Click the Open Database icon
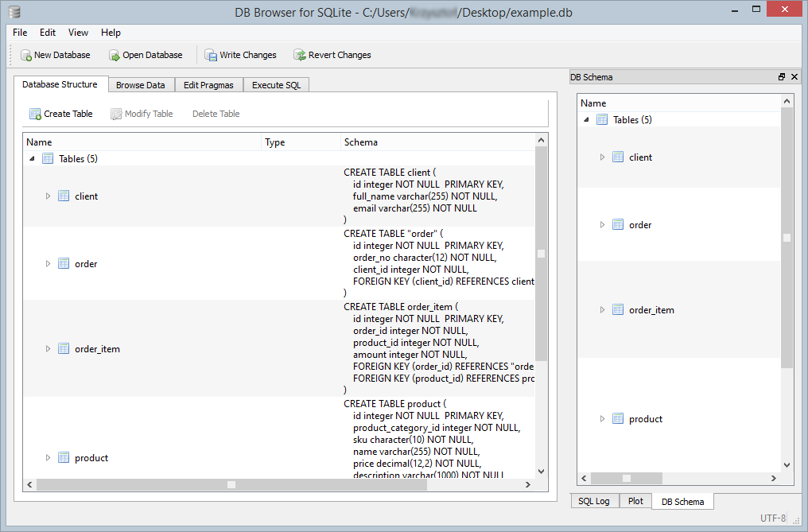This screenshot has height=532, width=808. point(114,55)
